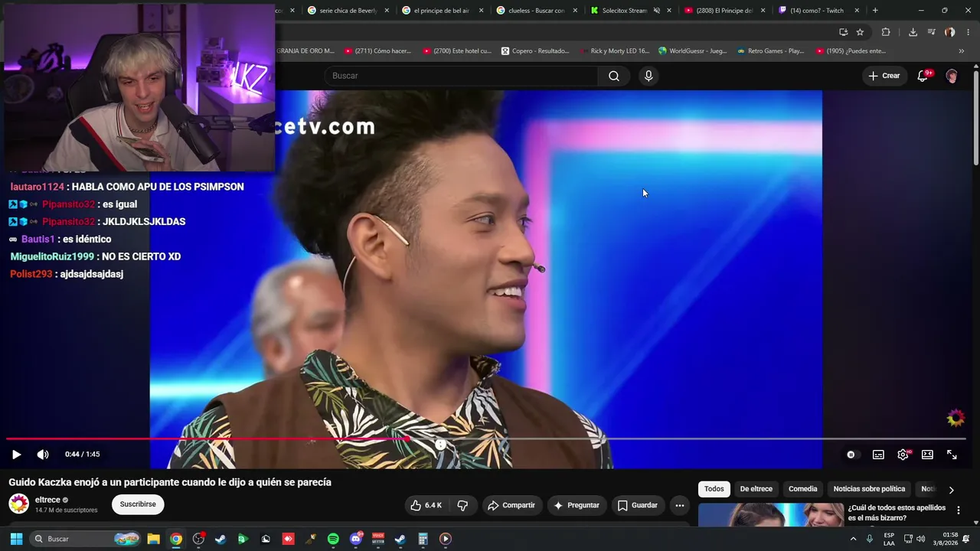Select the De eltrece filter chip
This screenshot has height=551, width=980.
click(x=756, y=489)
